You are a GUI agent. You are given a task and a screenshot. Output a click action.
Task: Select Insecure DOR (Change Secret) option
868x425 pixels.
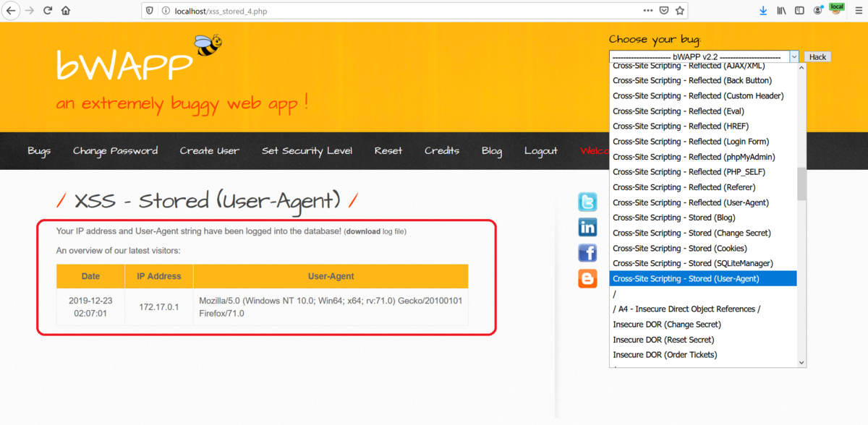tap(703, 325)
